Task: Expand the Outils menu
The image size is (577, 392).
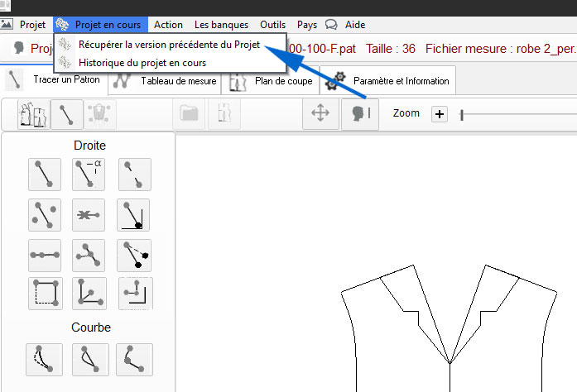Action: [272, 25]
